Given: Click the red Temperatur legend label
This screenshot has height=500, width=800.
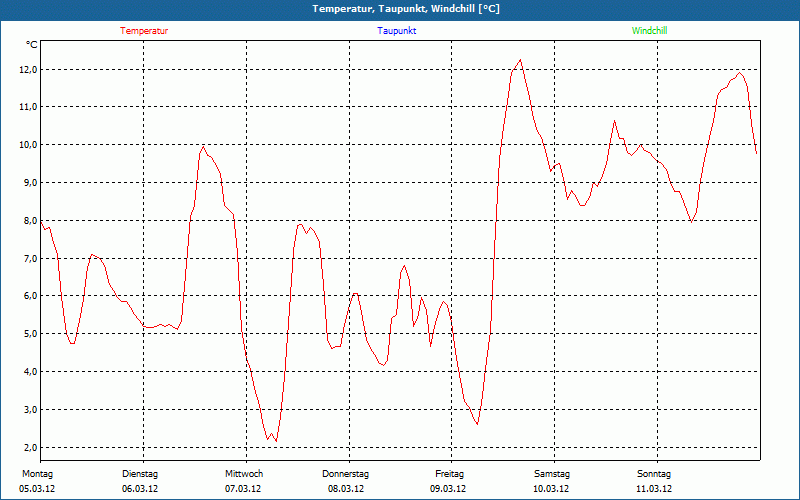Looking at the screenshot, I should tap(144, 31).
